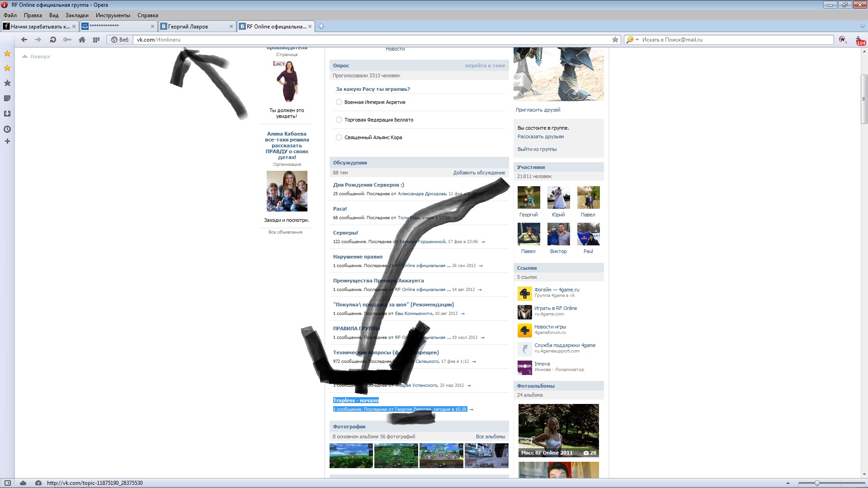Open the Вид menu
868x488 pixels.
[x=54, y=15]
